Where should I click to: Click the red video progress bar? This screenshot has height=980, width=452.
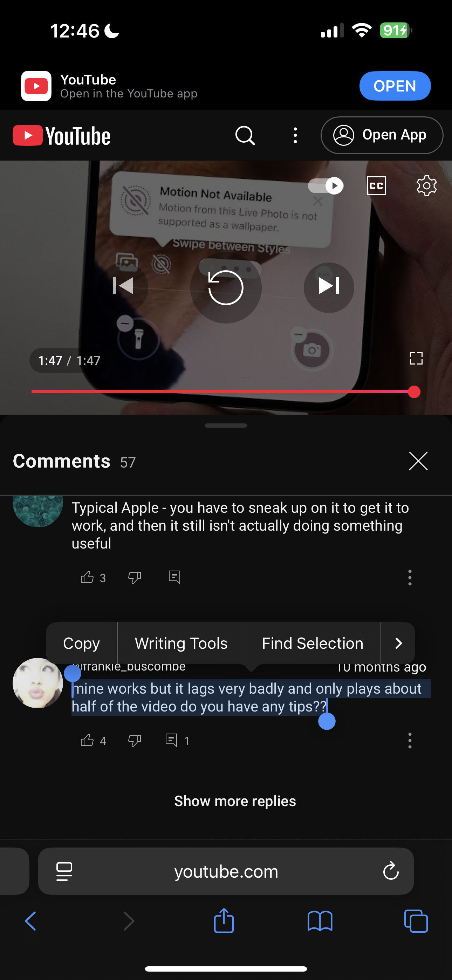click(222, 392)
